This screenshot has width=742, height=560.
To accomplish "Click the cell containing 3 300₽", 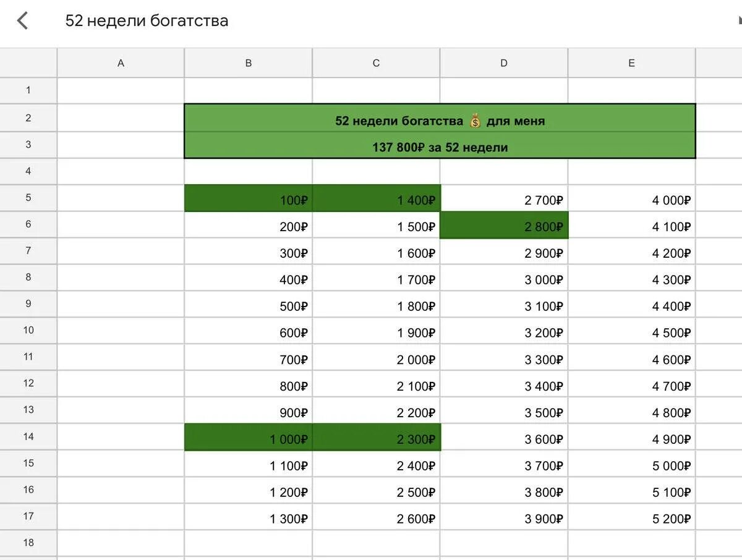I will [504, 357].
